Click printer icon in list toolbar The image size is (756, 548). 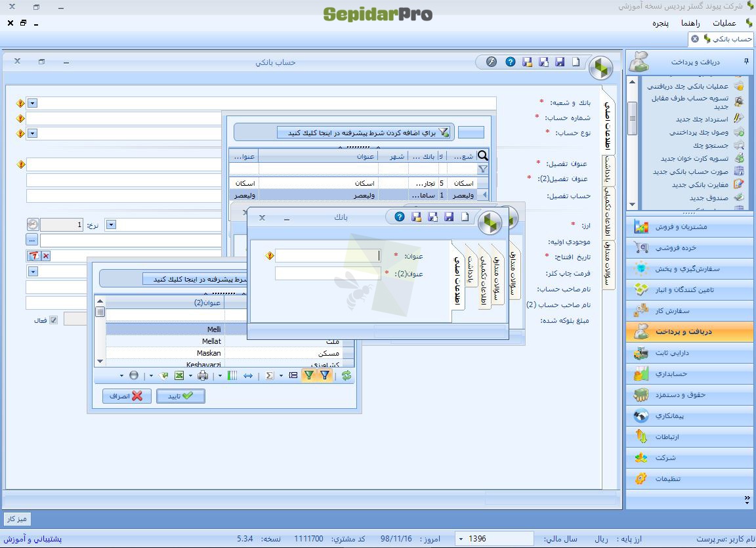[203, 375]
